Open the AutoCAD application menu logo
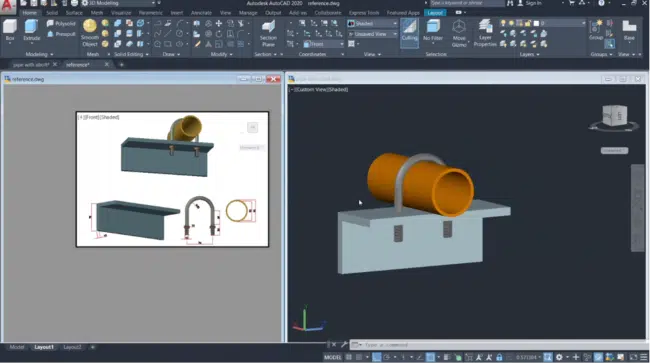 [x=7, y=7]
